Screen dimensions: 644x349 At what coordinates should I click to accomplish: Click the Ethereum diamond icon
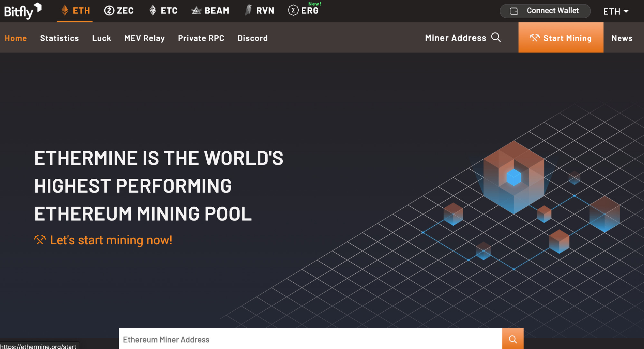point(65,10)
